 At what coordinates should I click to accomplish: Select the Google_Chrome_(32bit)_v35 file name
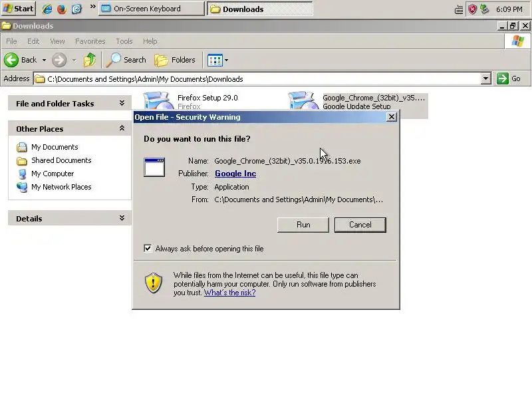coord(374,98)
